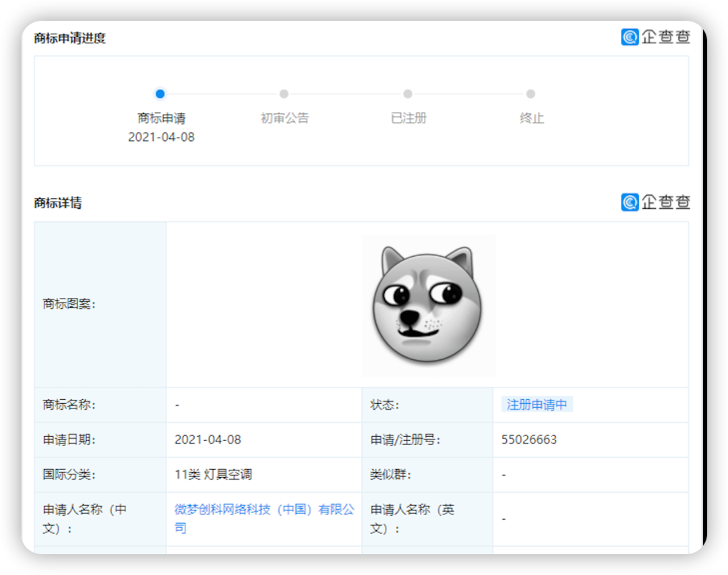Click the 商标申请 step label
This screenshot has height=575, width=728.
[x=161, y=118]
